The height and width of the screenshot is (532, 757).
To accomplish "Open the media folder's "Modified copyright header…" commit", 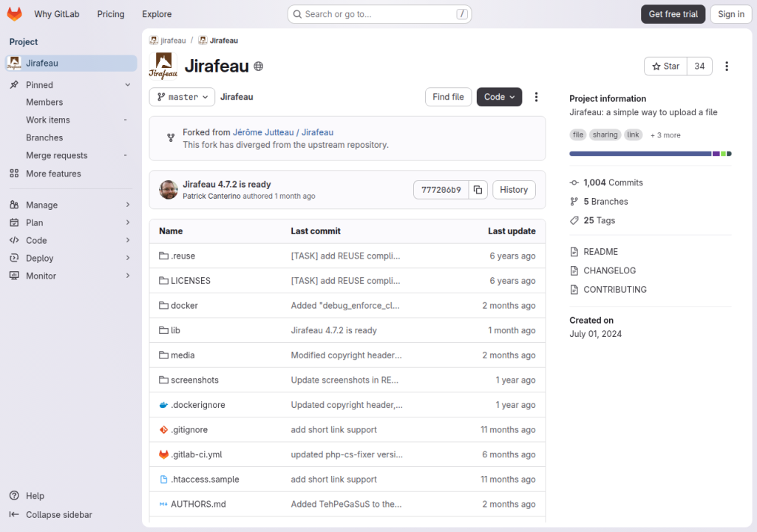I will [x=346, y=355].
